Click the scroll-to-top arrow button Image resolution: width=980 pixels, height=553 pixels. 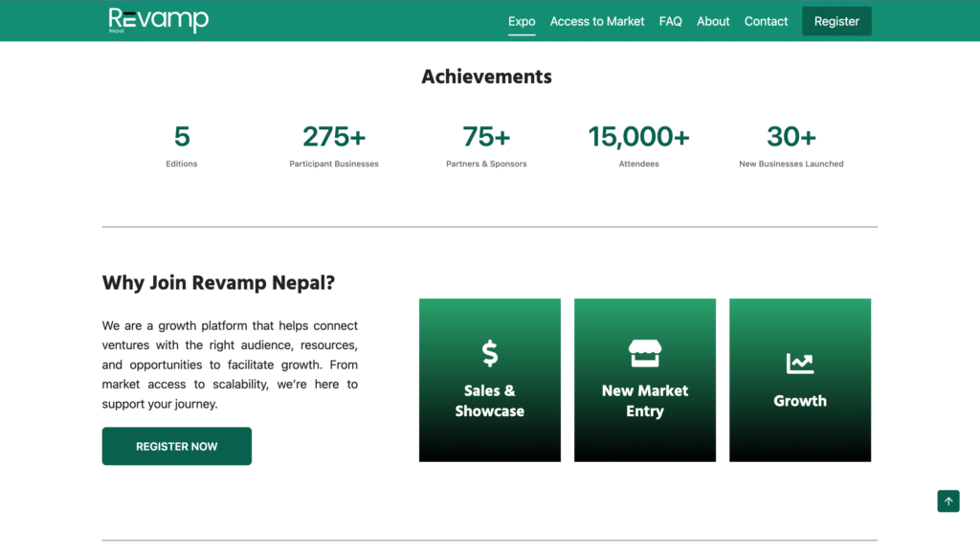948,501
